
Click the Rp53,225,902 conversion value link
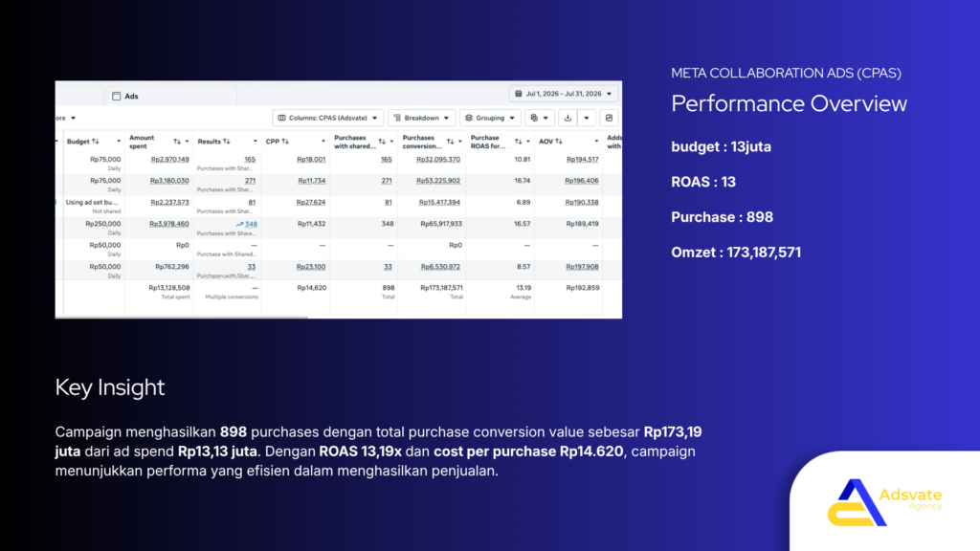(x=438, y=181)
